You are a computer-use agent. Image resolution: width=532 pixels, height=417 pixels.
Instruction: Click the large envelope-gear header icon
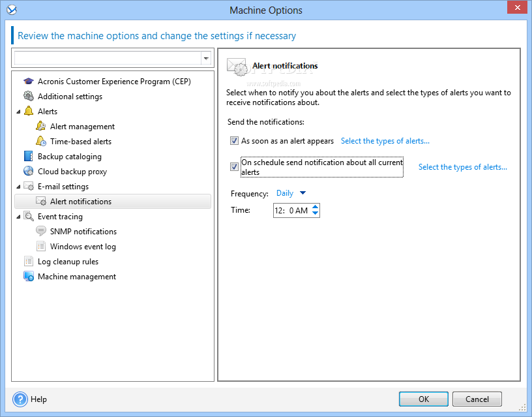coord(236,67)
